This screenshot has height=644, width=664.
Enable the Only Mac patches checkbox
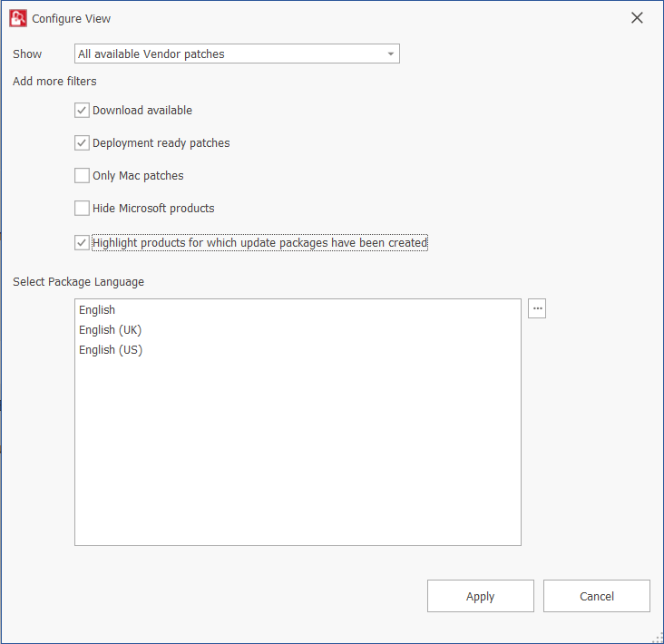click(x=83, y=176)
